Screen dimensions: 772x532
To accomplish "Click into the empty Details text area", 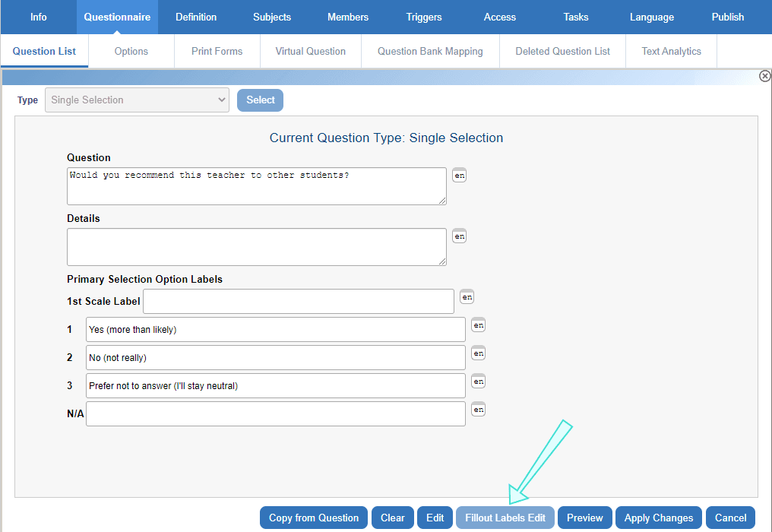I will pos(257,247).
